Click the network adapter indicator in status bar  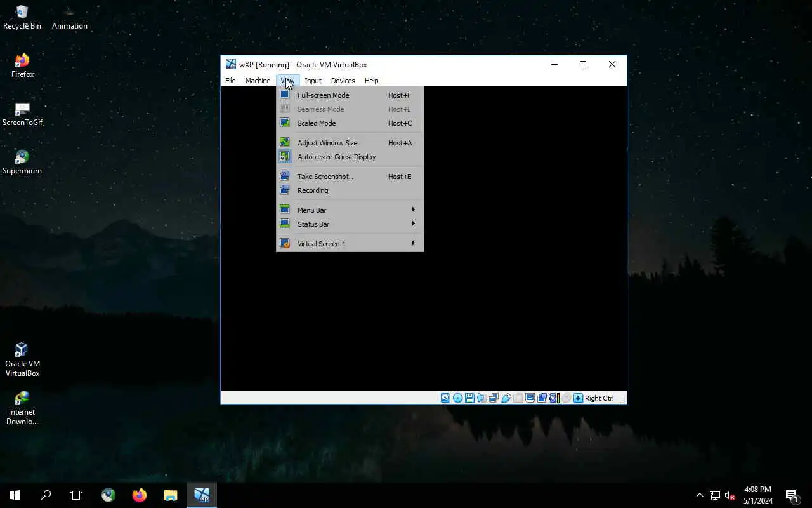tap(494, 398)
